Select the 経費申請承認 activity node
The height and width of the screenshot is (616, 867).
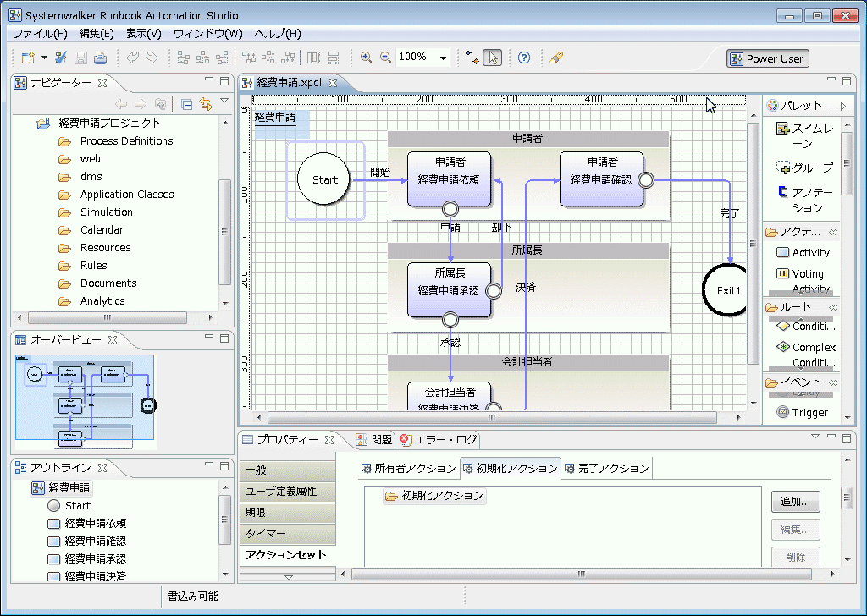point(449,290)
